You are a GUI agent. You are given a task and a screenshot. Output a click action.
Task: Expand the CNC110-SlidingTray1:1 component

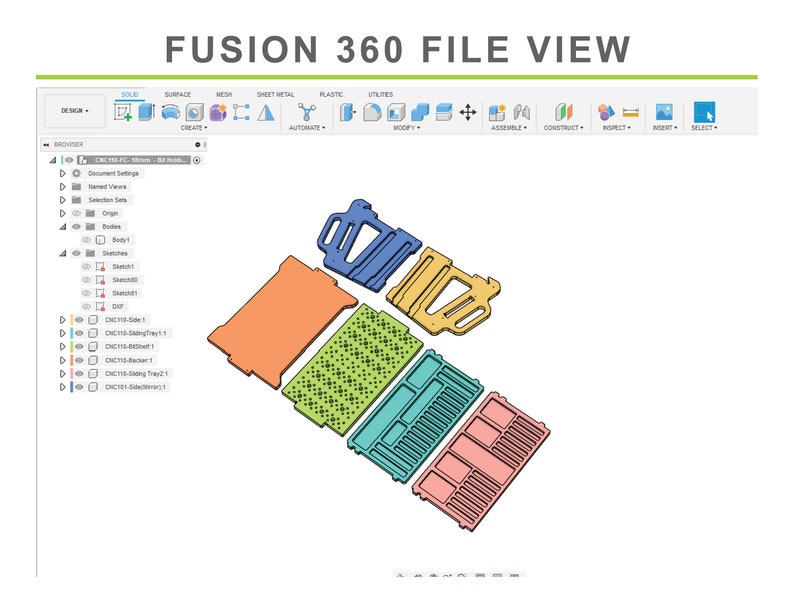point(62,333)
